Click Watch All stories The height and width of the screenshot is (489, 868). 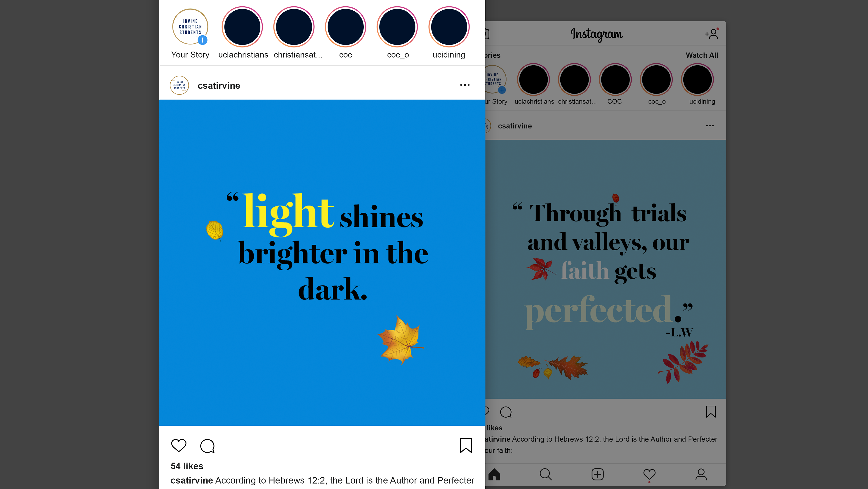coord(702,55)
